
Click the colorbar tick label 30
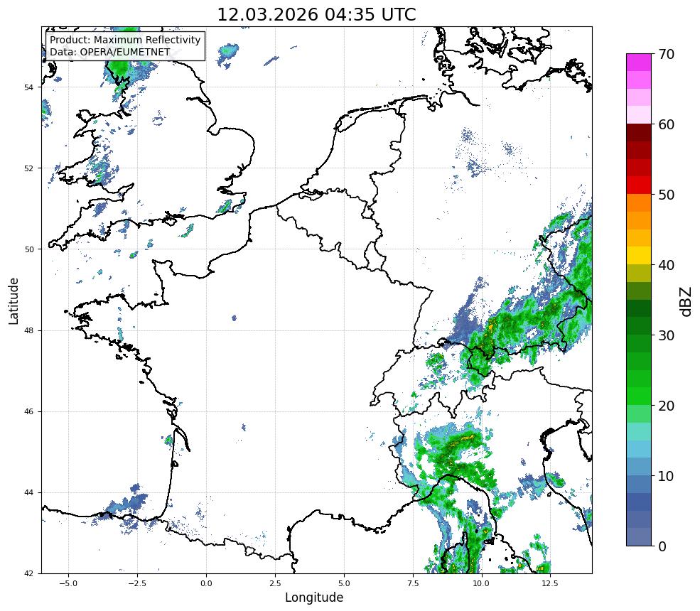(x=666, y=335)
